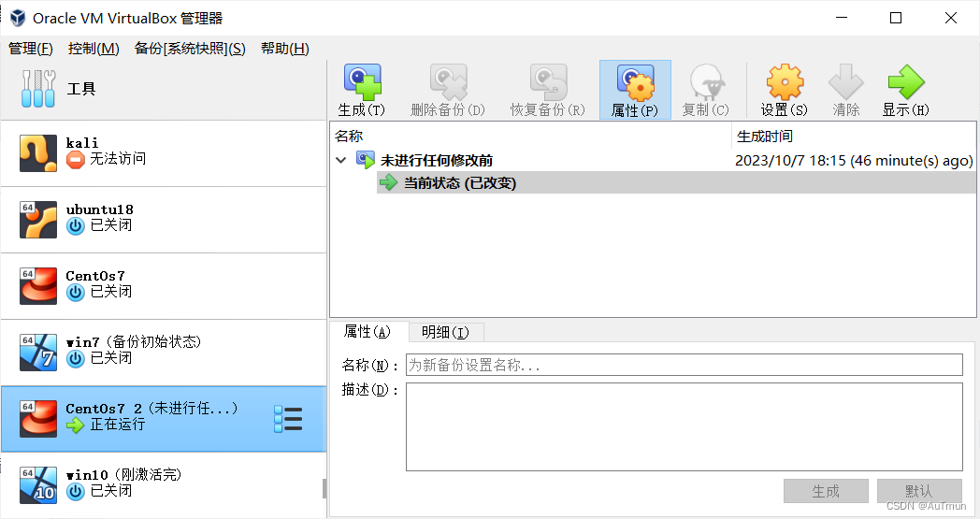Image resolution: width=980 pixels, height=519 pixels.
Task: Click the kali VM name text
Action: [x=82, y=142]
